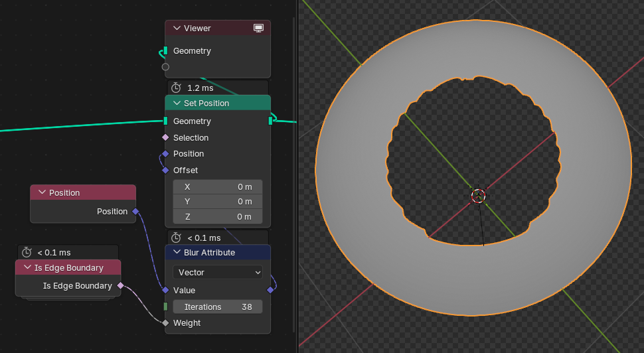Select the Position node header title
This screenshot has height=353, width=644.
tap(64, 193)
